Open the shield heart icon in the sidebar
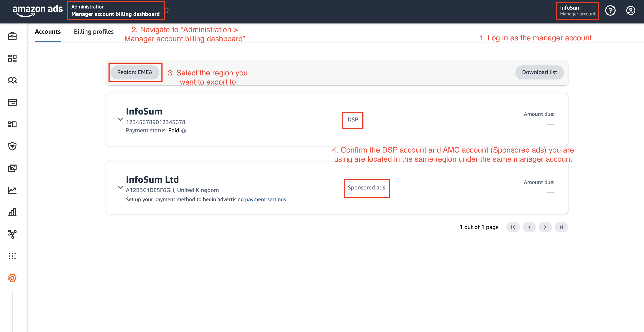The image size is (644, 332). point(12,146)
